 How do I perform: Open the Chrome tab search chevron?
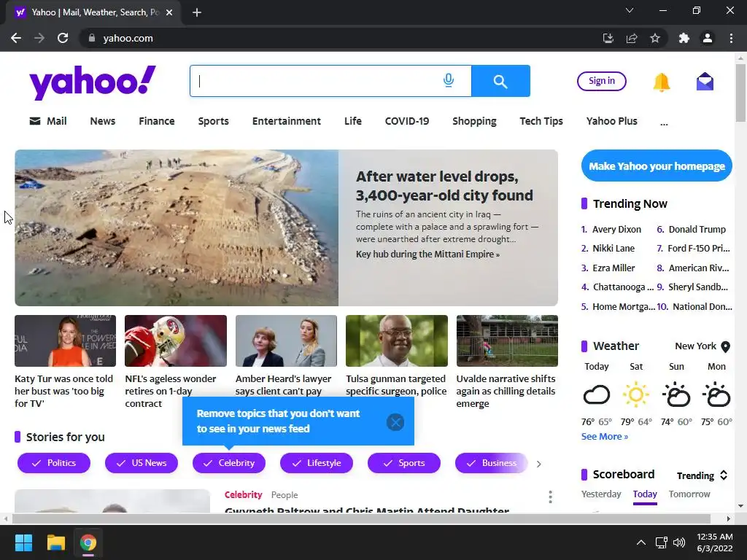(x=630, y=10)
